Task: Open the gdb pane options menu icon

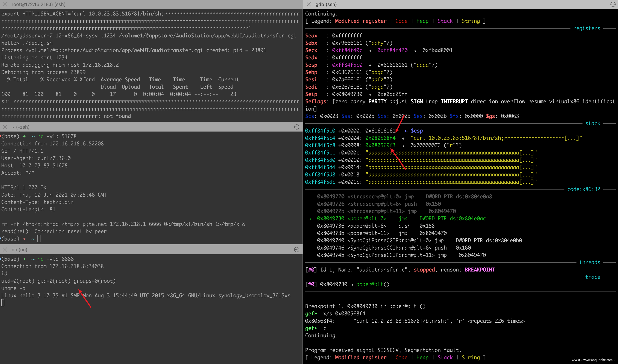Action: pyautogui.click(x=613, y=4)
